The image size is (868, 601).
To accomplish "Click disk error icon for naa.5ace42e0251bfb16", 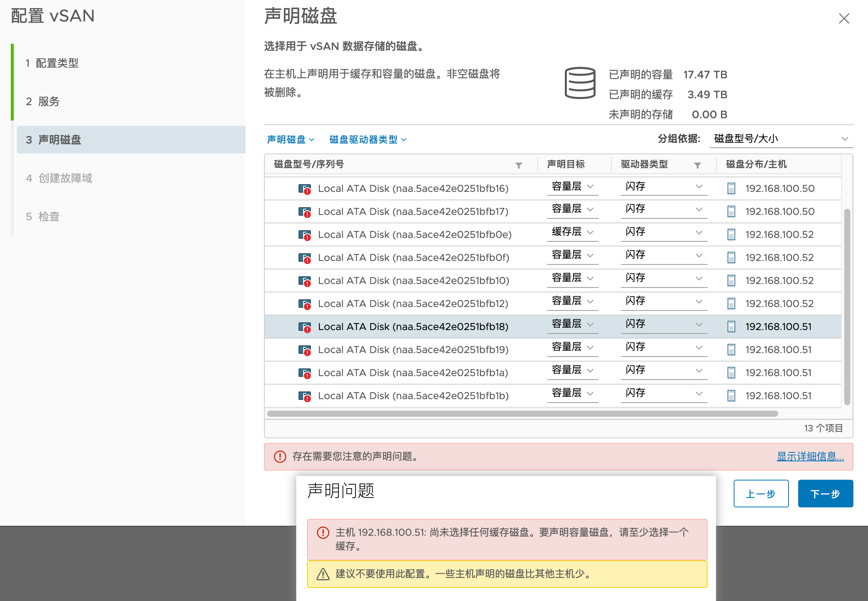I will [x=305, y=189].
